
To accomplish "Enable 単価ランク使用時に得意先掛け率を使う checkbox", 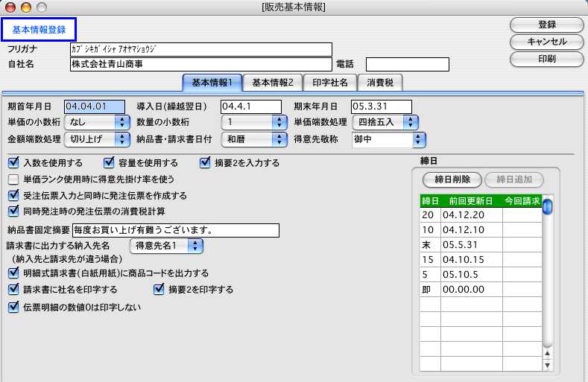I will (13, 179).
